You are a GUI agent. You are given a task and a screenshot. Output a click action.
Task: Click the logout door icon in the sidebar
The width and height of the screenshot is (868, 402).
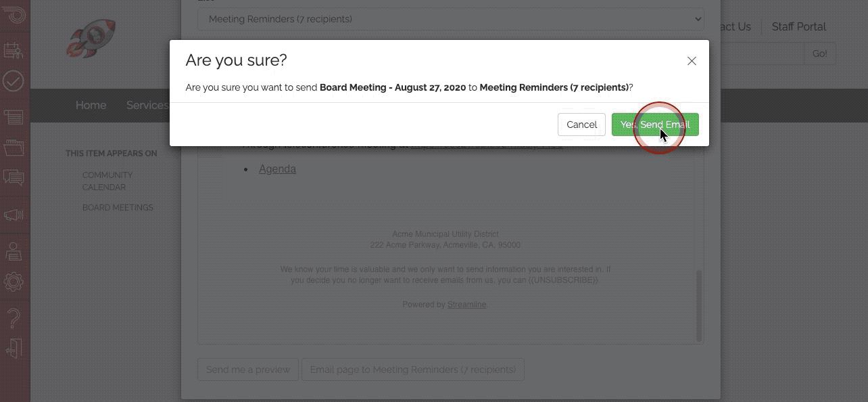(14, 349)
